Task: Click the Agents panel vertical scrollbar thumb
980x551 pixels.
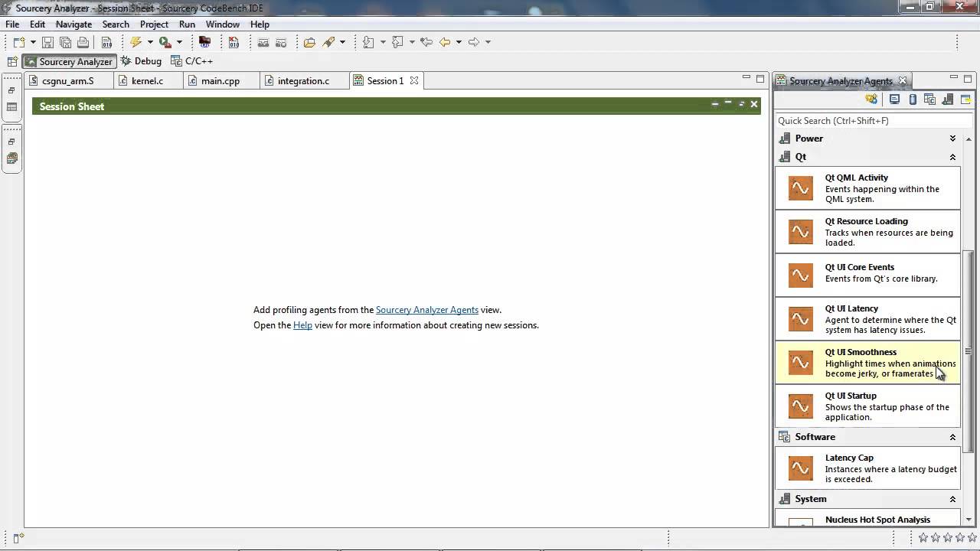Action: point(969,350)
